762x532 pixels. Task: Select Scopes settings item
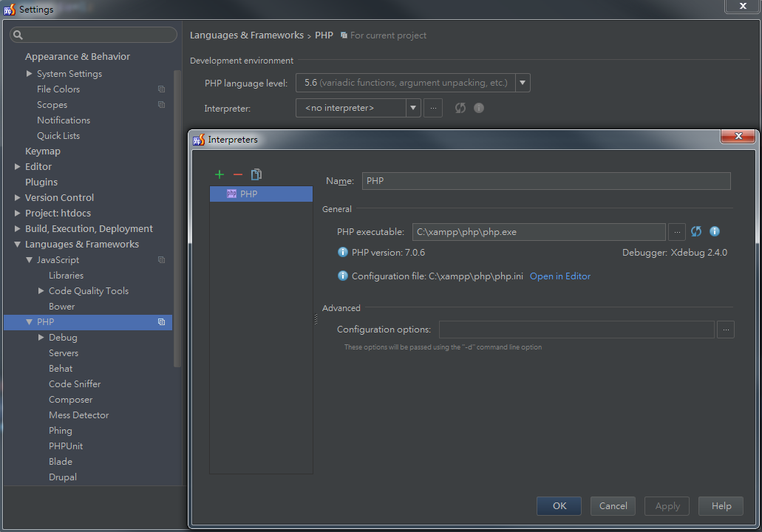click(x=52, y=104)
